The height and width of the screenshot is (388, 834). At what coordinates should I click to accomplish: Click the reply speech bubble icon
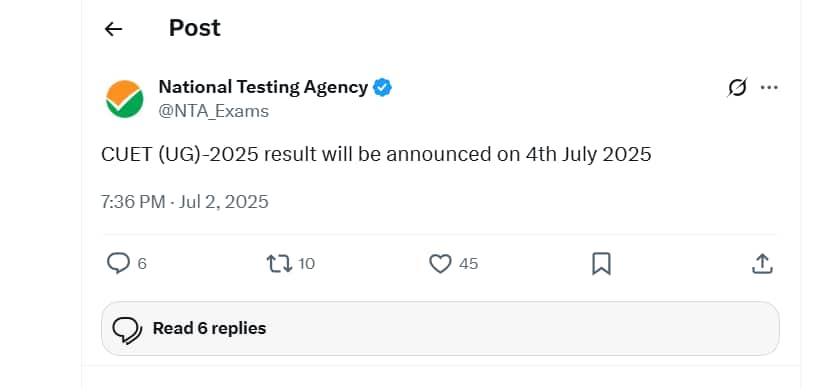(x=118, y=263)
